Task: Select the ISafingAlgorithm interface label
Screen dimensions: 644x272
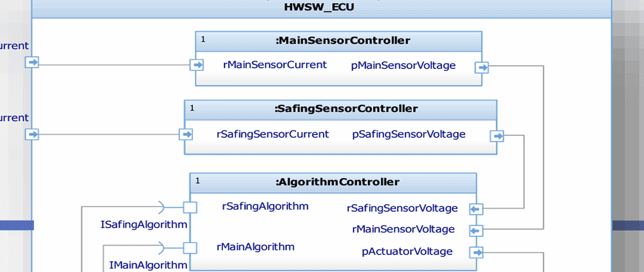Action: pos(144,224)
